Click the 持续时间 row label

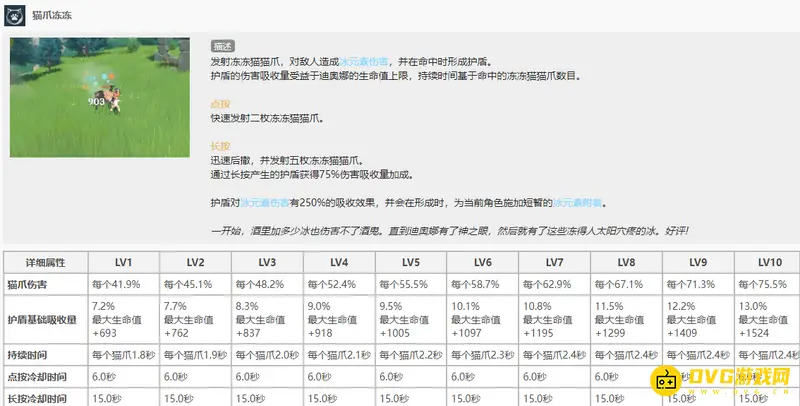(x=30, y=355)
